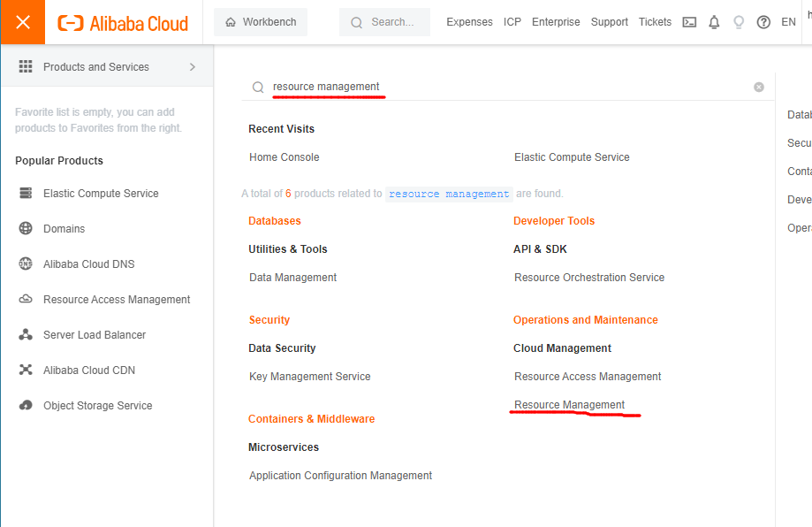Open Resource Orchestration Service
Viewport: 812px width, 527px height.
tap(588, 278)
